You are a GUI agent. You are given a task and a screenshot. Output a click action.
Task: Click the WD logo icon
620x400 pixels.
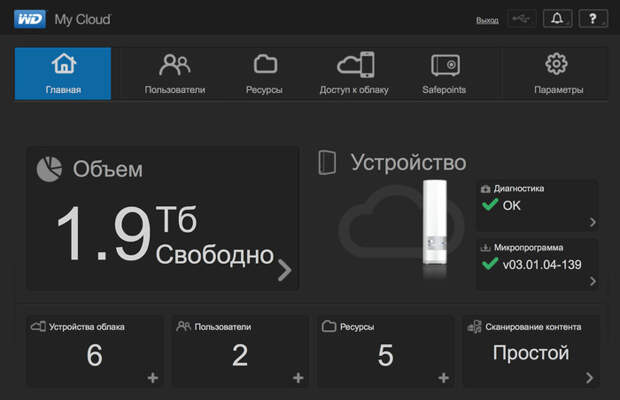point(30,19)
